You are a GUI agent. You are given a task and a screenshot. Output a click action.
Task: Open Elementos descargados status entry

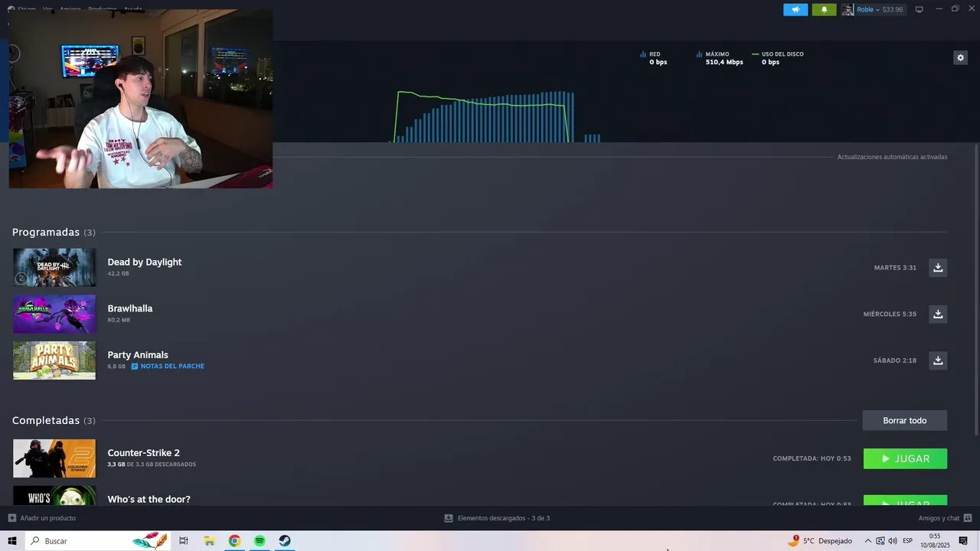(x=503, y=518)
